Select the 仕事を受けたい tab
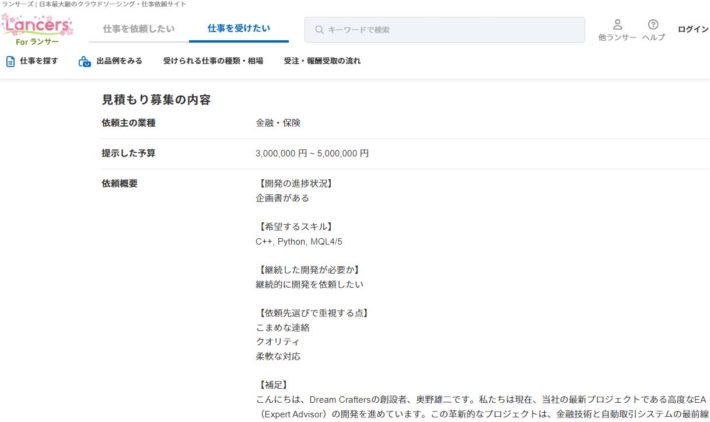Image resolution: width=710 pixels, height=422 pixels. tap(239, 28)
